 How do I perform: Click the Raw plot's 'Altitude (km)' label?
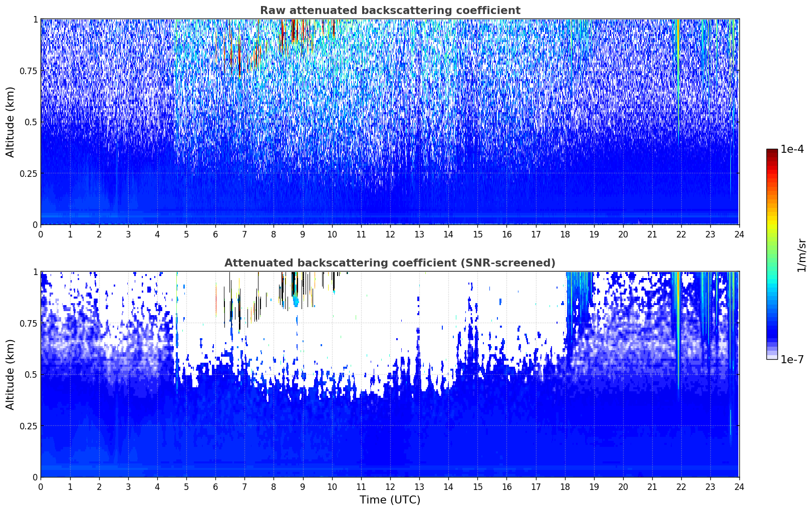[x=11, y=122]
